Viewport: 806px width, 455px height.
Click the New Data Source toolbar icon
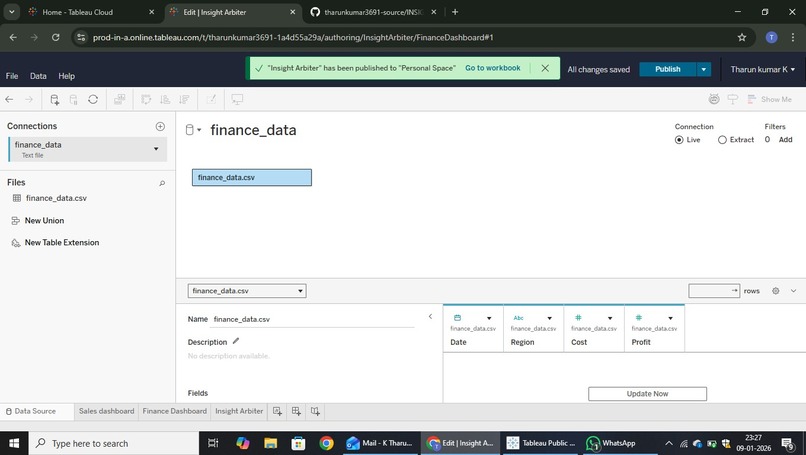coord(54,99)
